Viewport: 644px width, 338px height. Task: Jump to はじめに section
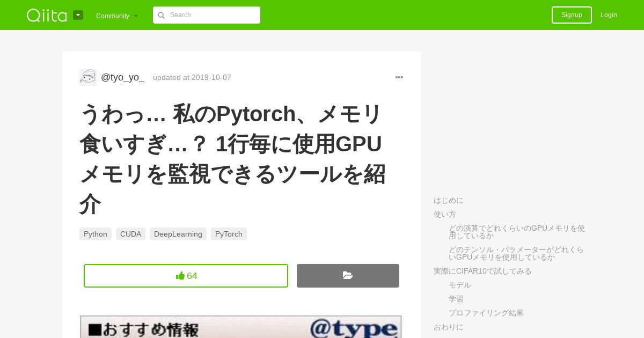[449, 200]
